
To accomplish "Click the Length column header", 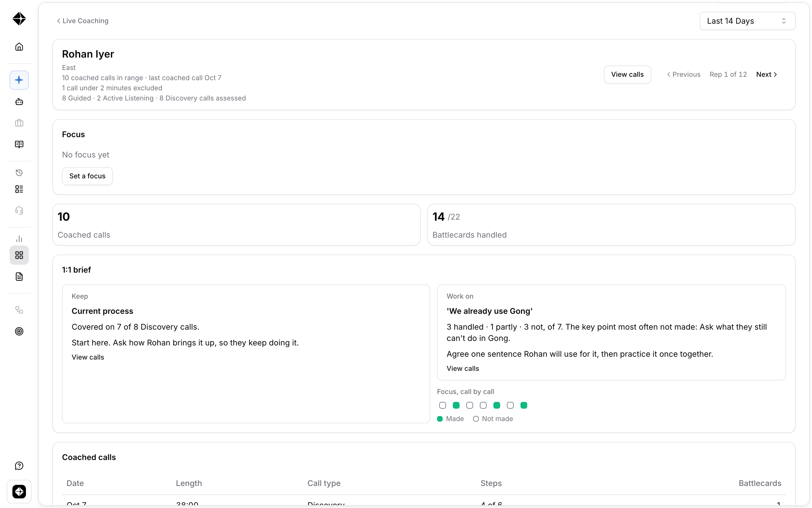I will coord(189,483).
